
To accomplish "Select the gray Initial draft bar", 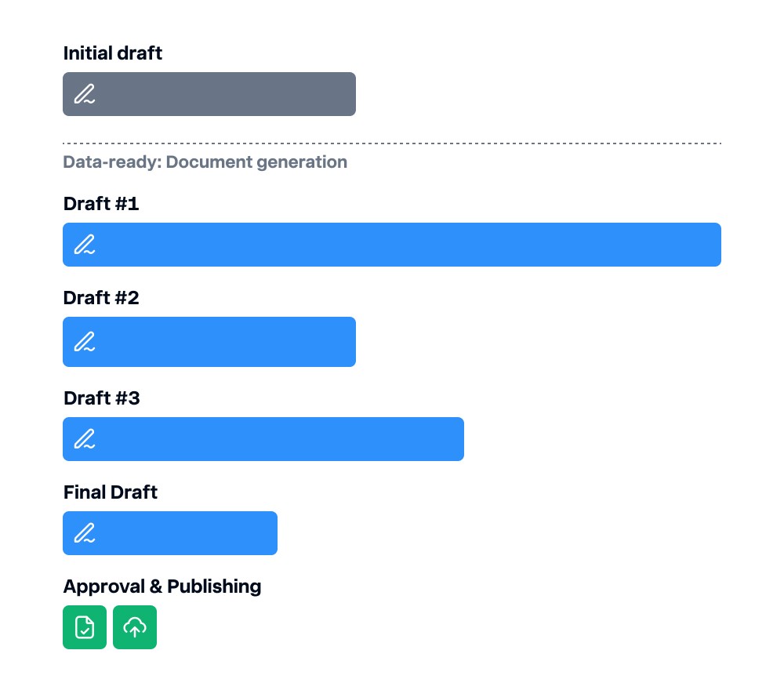I will [x=209, y=94].
